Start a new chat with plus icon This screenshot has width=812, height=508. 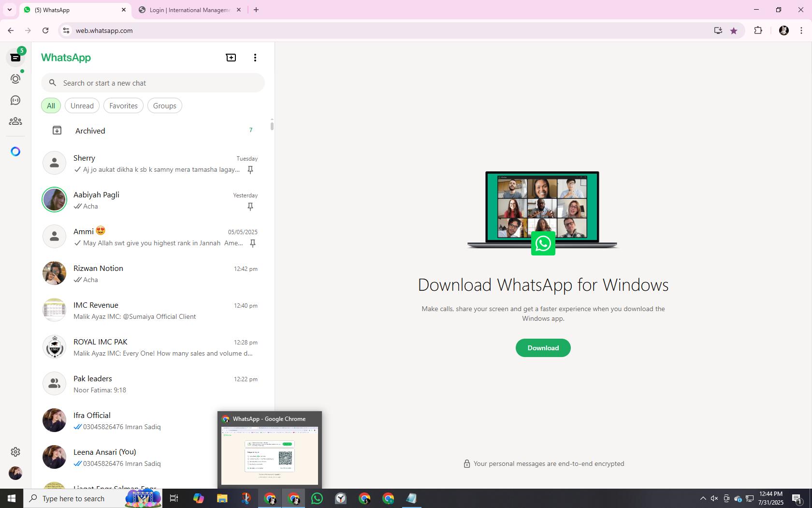[x=231, y=58]
